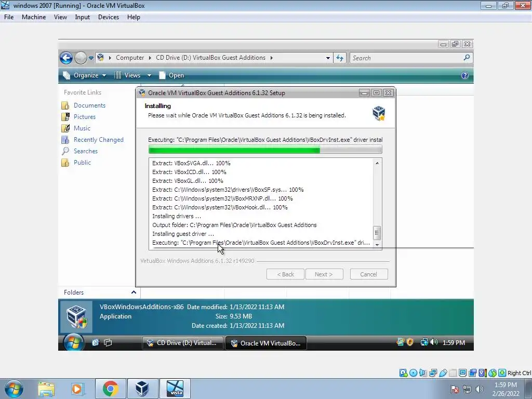Click the guest tray network icon
The width and height of the screenshot is (532, 399).
(424, 342)
